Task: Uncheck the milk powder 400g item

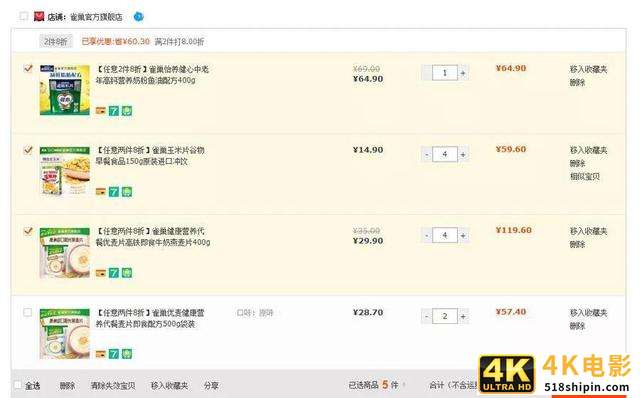Action: pyautogui.click(x=28, y=68)
